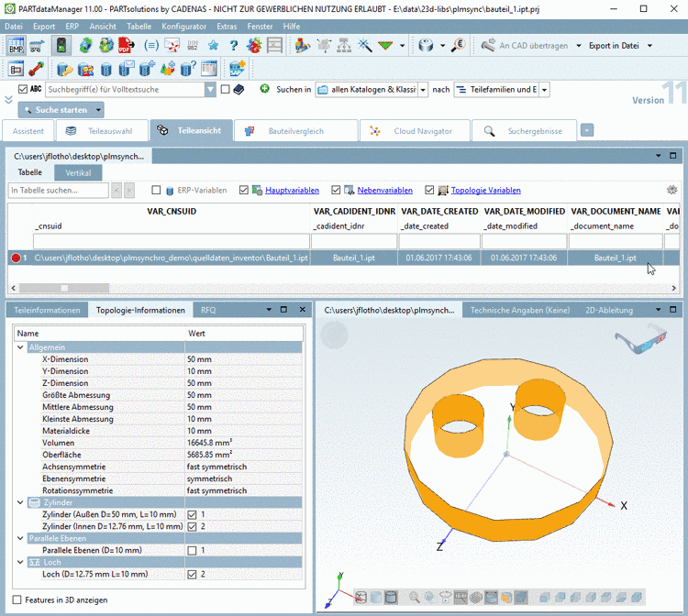The height and width of the screenshot is (616, 688).
Task: Click the Suche starten button
Action: point(61,110)
